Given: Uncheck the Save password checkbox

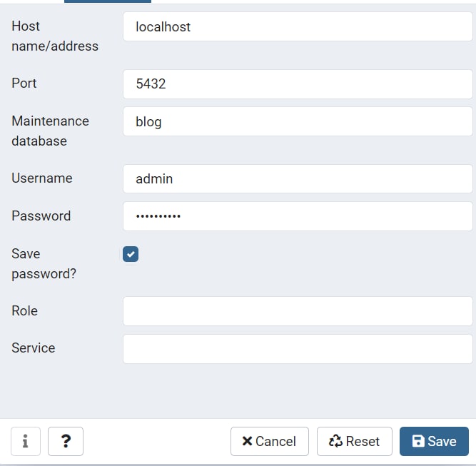Looking at the screenshot, I should tap(131, 254).
